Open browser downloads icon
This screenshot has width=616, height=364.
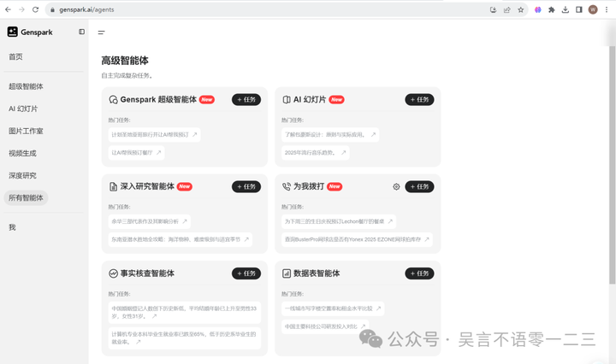(566, 9)
